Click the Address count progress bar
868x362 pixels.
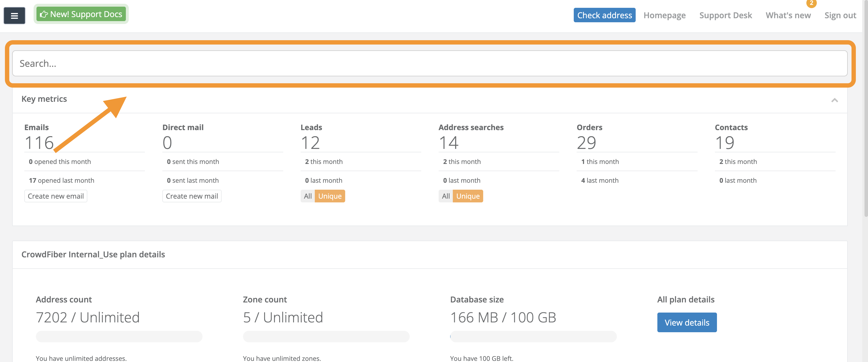(119, 336)
